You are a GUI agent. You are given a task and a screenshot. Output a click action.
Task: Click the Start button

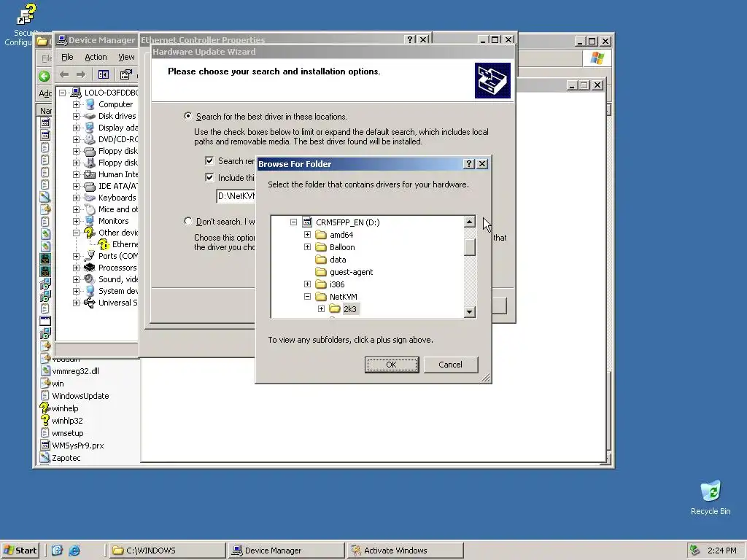[20, 551]
